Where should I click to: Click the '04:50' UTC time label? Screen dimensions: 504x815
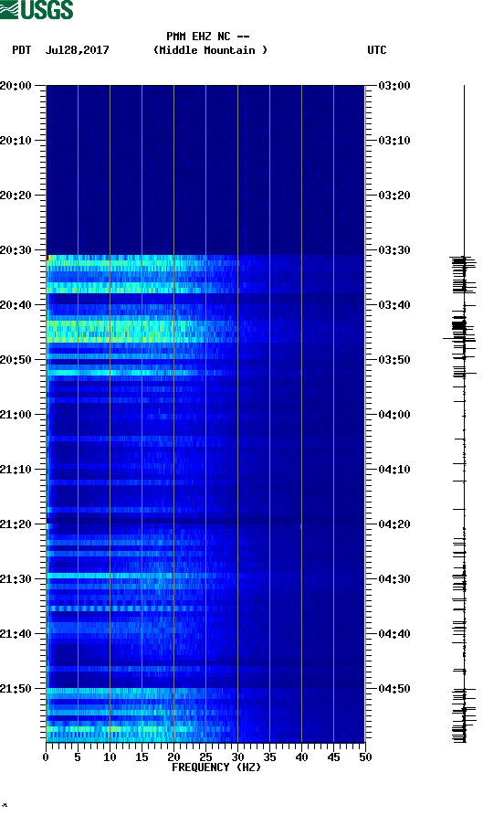coord(394,689)
